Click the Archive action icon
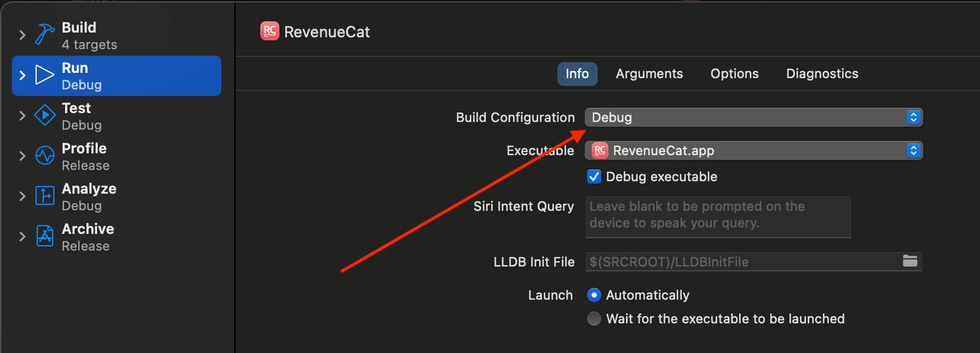The width and height of the screenshot is (980, 353). (x=44, y=236)
